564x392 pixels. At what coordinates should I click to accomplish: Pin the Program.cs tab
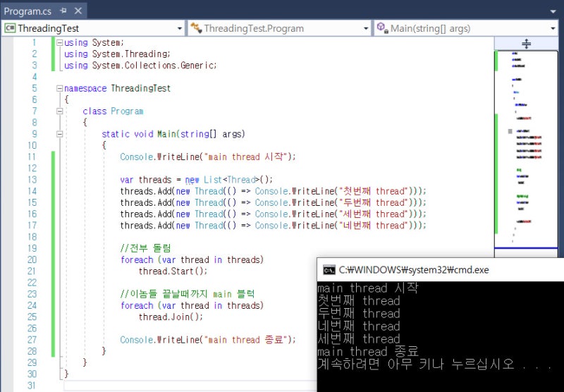click(63, 11)
